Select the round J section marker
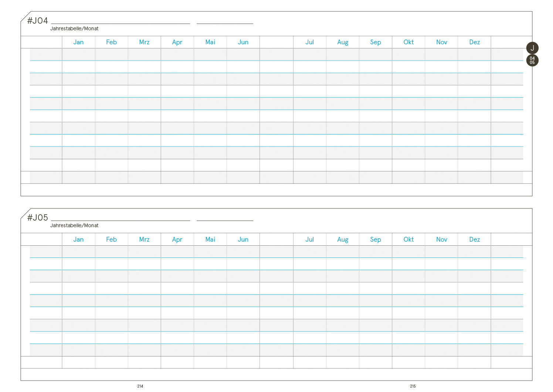Viewport: 553px width, 392px height. pyautogui.click(x=532, y=48)
